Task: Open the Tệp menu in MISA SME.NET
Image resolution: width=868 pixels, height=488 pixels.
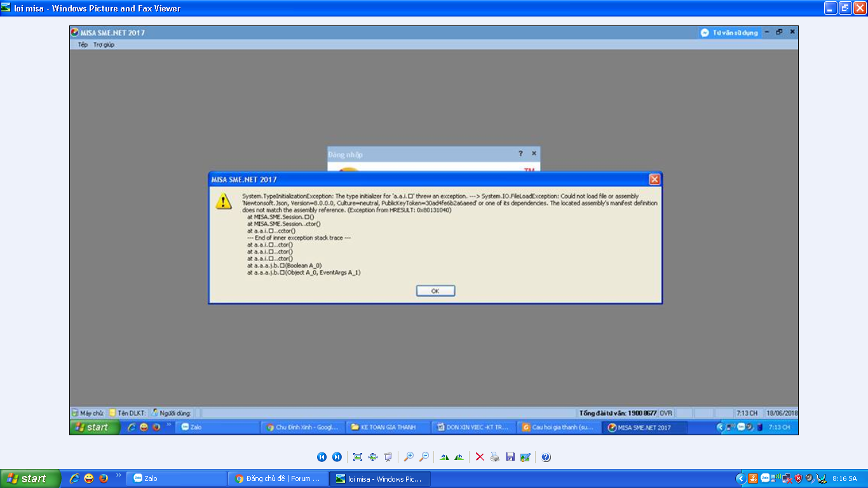Action: (83, 44)
